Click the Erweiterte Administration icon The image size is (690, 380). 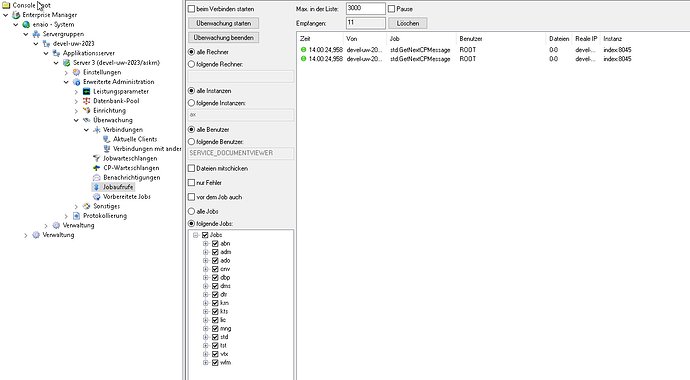77,82
